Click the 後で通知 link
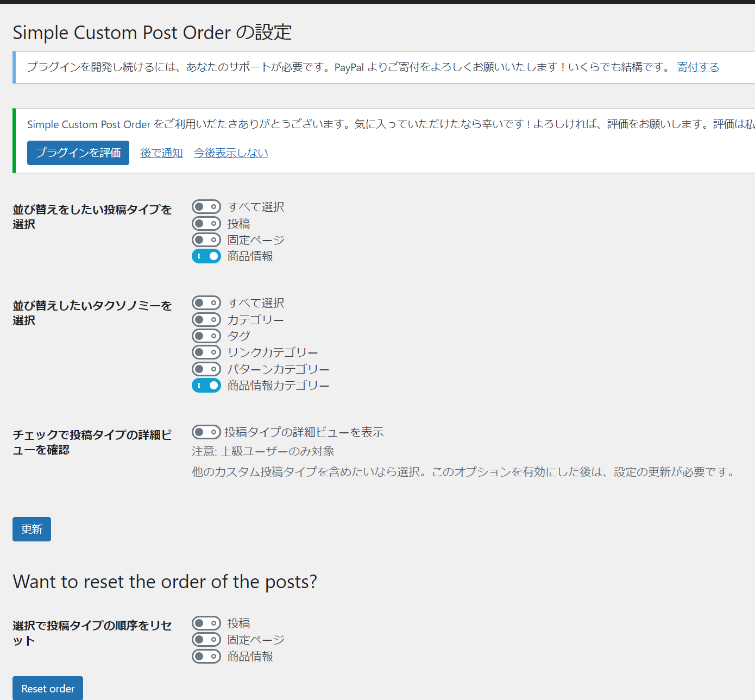This screenshot has width=755, height=700. 161,153
